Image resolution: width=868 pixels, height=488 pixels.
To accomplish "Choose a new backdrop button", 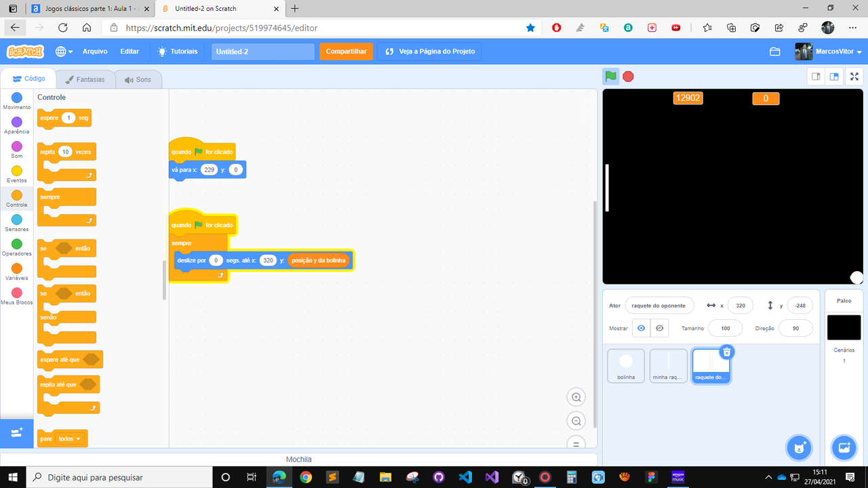I will coord(844,447).
